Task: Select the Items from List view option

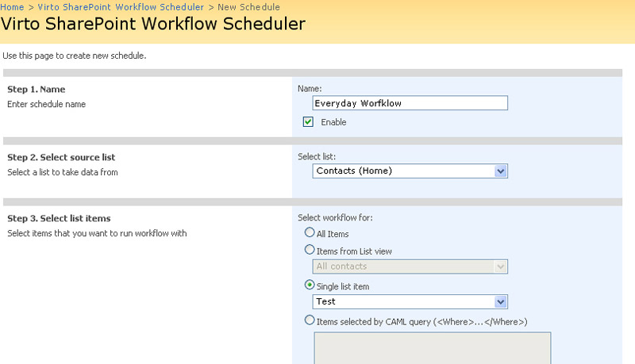Action: tap(310, 250)
